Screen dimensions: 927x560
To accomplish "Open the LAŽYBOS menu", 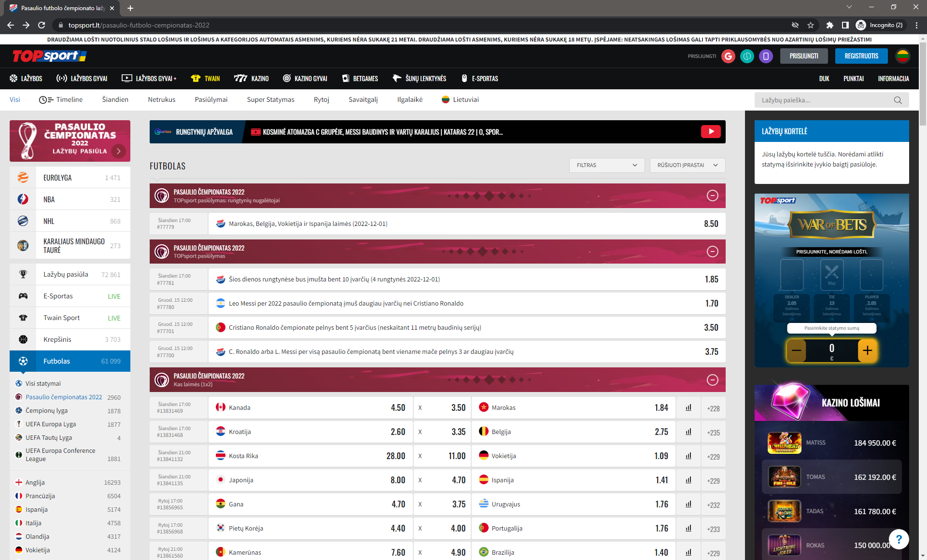I will point(26,79).
